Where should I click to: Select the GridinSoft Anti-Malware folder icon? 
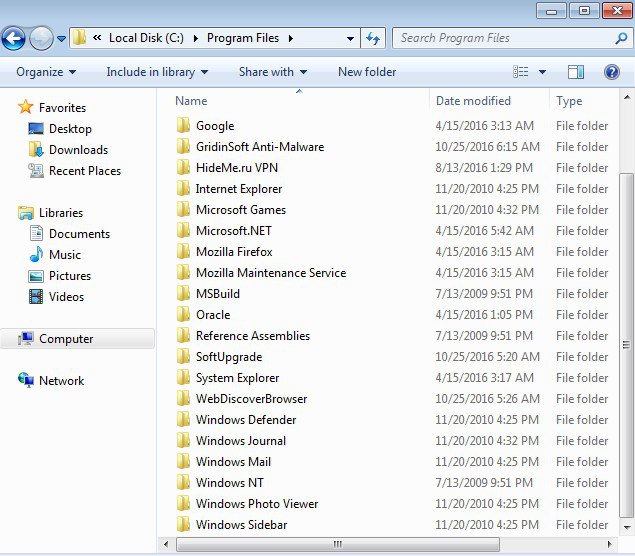click(183, 147)
